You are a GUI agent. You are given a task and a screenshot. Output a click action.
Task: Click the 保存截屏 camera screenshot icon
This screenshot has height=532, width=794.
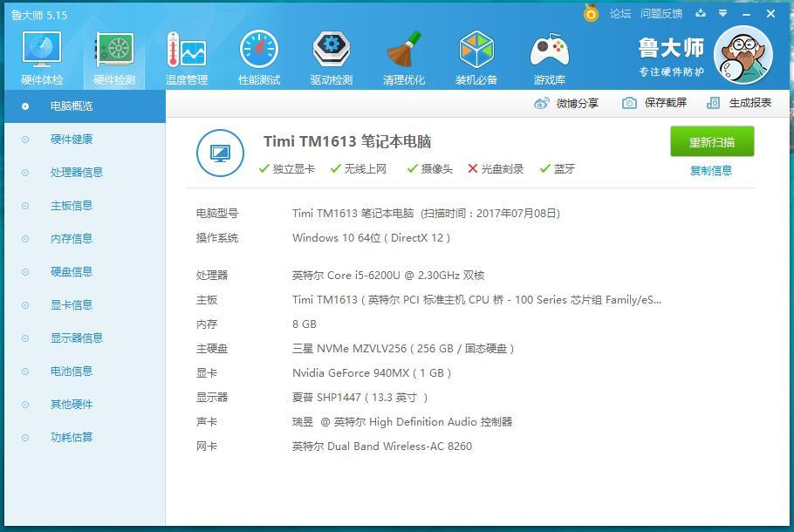click(628, 102)
